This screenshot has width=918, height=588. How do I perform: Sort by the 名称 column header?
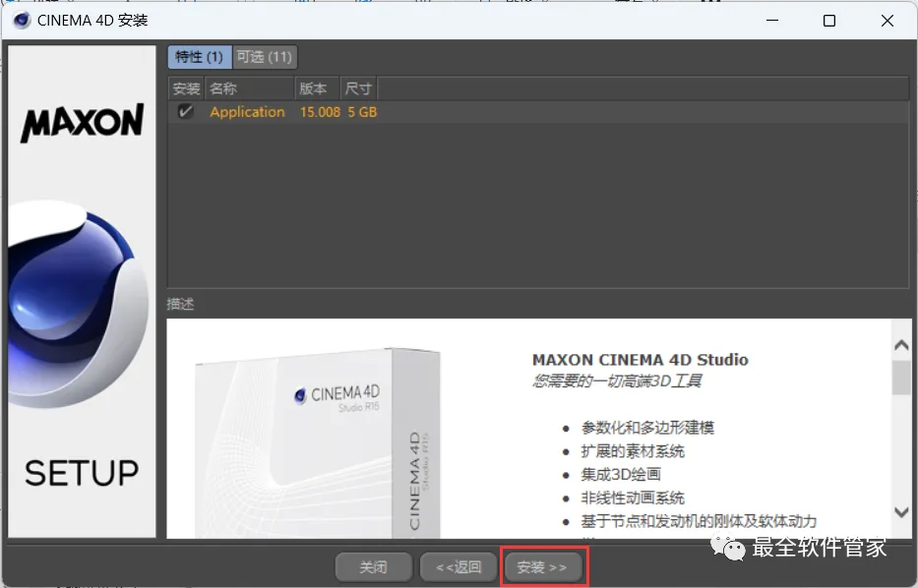point(250,88)
